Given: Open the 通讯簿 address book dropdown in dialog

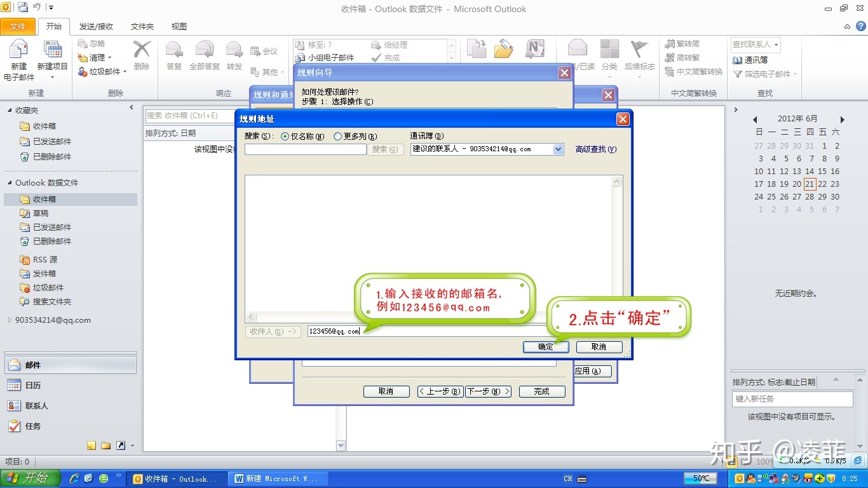Looking at the screenshot, I should coord(558,149).
